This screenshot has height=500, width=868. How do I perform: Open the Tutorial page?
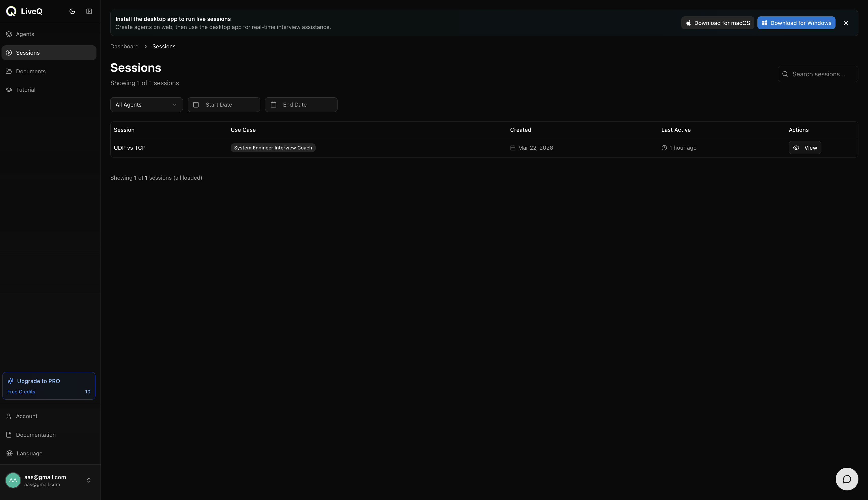[25, 90]
